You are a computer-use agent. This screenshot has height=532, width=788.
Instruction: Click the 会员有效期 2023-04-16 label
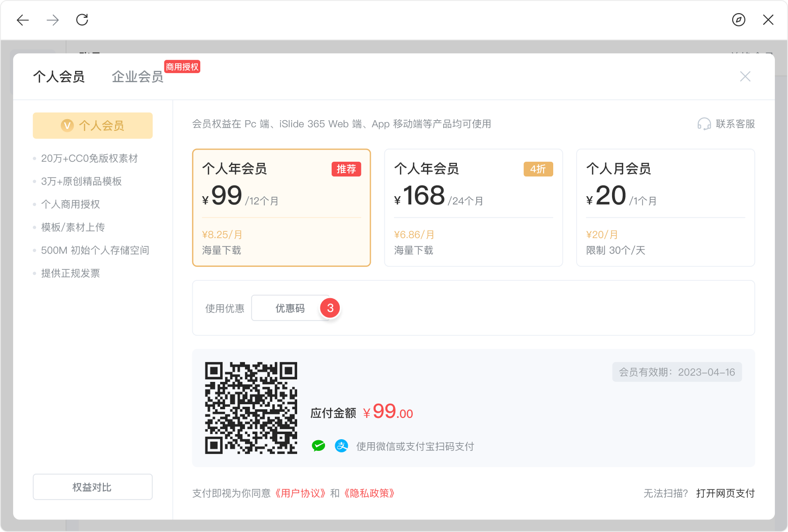[677, 372]
